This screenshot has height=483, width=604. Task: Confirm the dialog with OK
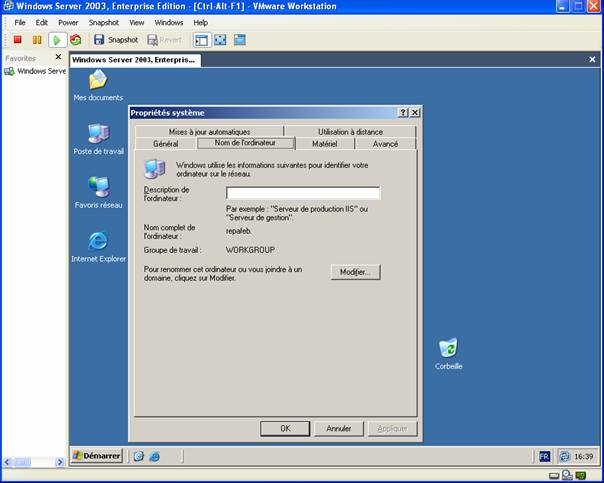(285, 428)
